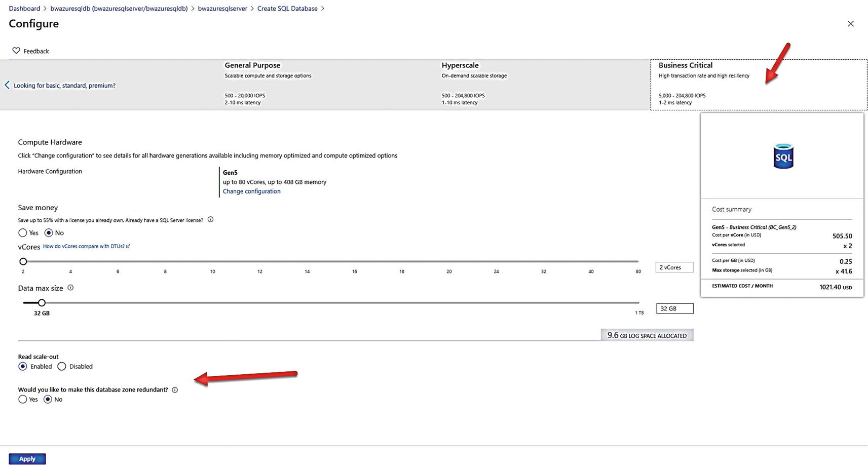Click the 24 mark on vCores slider

496,271
